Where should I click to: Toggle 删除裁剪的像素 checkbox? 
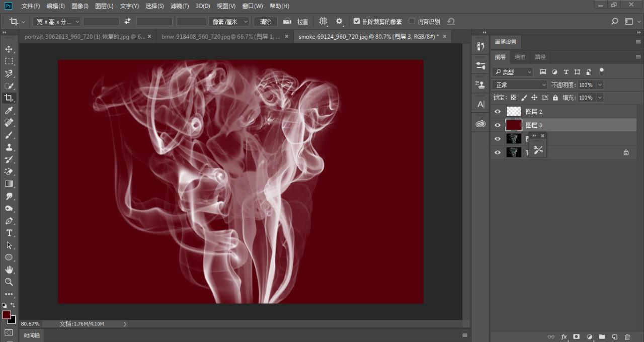point(357,22)
